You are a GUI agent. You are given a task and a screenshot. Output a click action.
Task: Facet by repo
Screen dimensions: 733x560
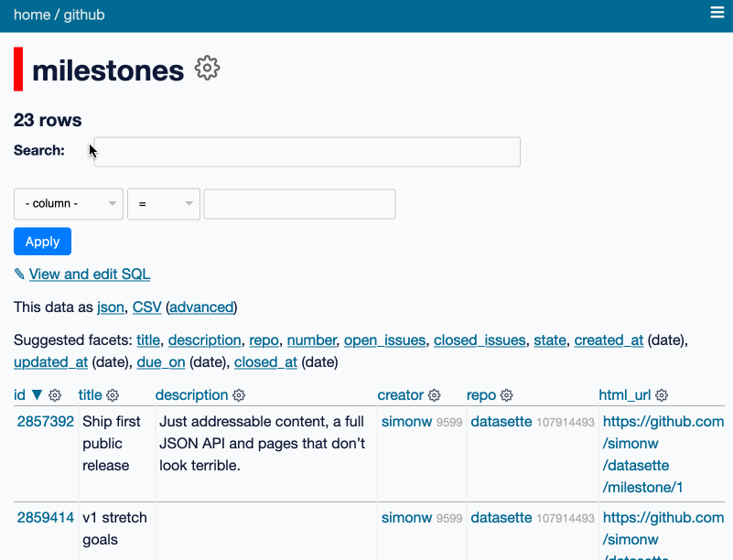(x=264, y=340)
